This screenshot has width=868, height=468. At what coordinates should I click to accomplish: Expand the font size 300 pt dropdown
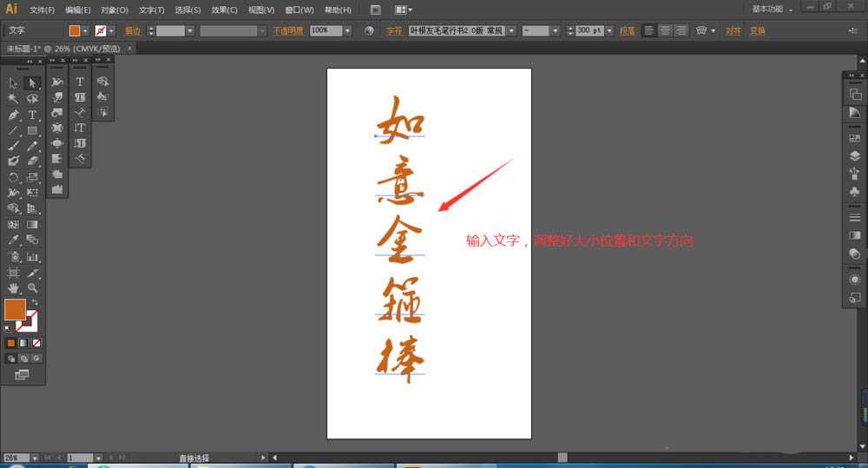pos(608,30)
